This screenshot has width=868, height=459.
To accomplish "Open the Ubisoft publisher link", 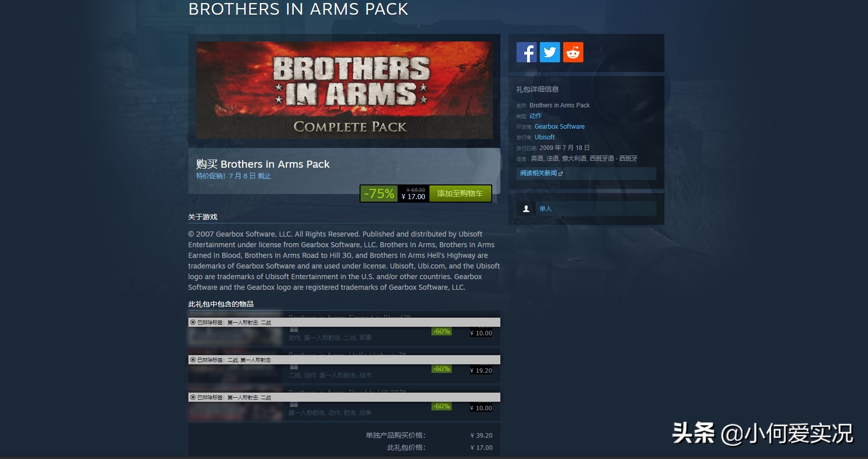I will tap(545, 137).
